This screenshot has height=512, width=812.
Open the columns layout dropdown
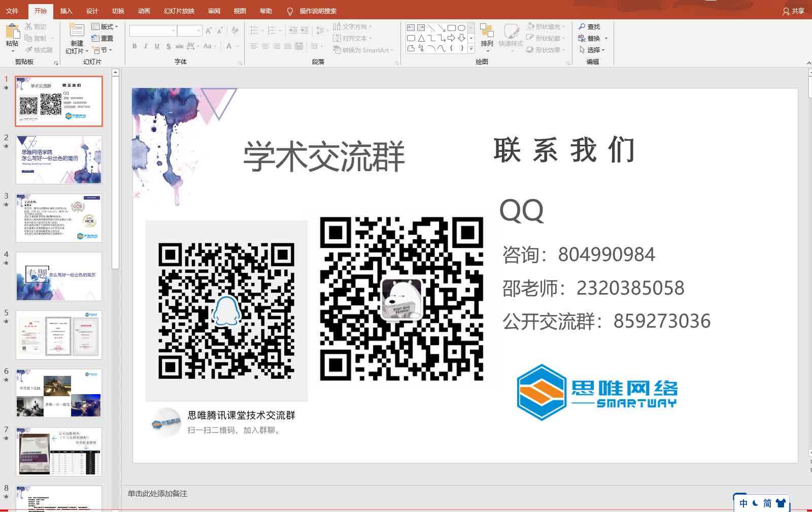(317, 46)
